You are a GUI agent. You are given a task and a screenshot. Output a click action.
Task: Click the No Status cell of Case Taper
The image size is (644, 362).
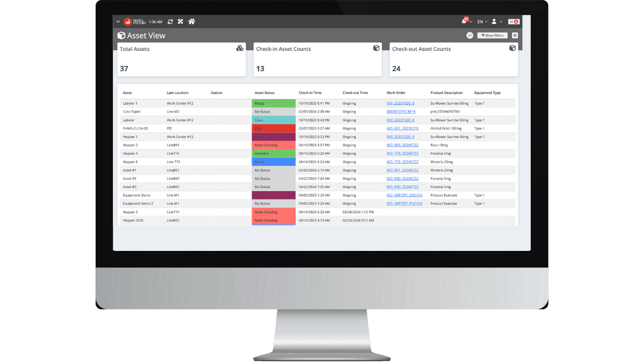point(274,112)
